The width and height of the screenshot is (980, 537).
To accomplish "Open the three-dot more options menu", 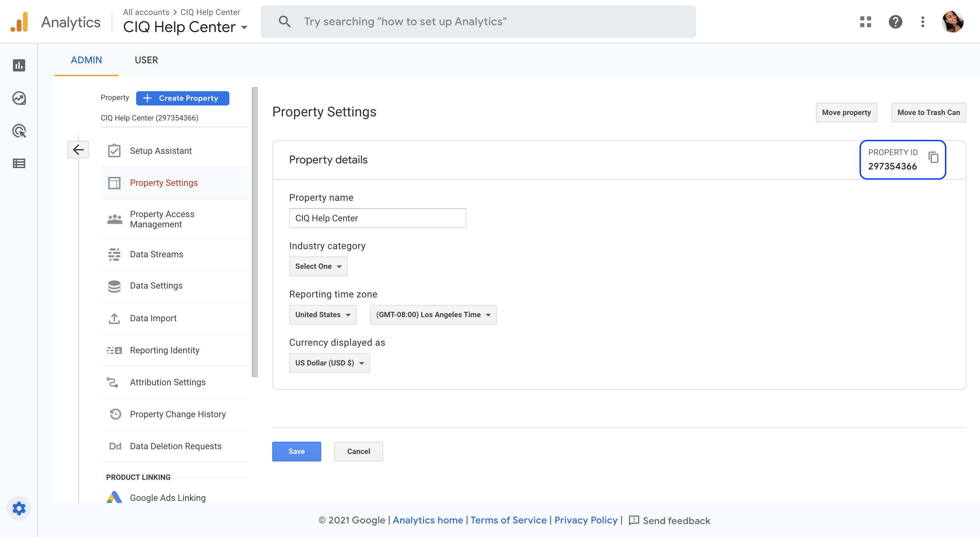I will point(922,22).
